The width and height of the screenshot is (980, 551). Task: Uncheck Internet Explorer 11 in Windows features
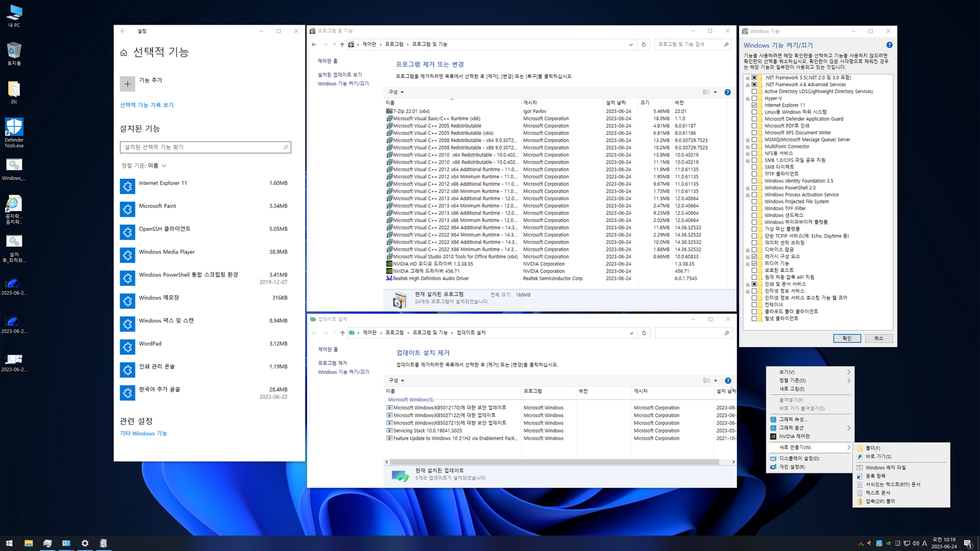pos(754,105)
